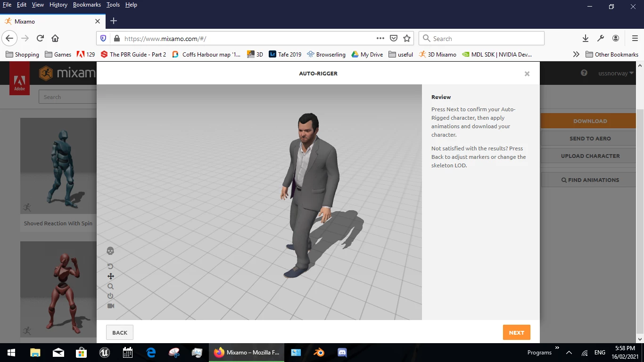Toggle skeleton view skull icon

tap(110, 251)
